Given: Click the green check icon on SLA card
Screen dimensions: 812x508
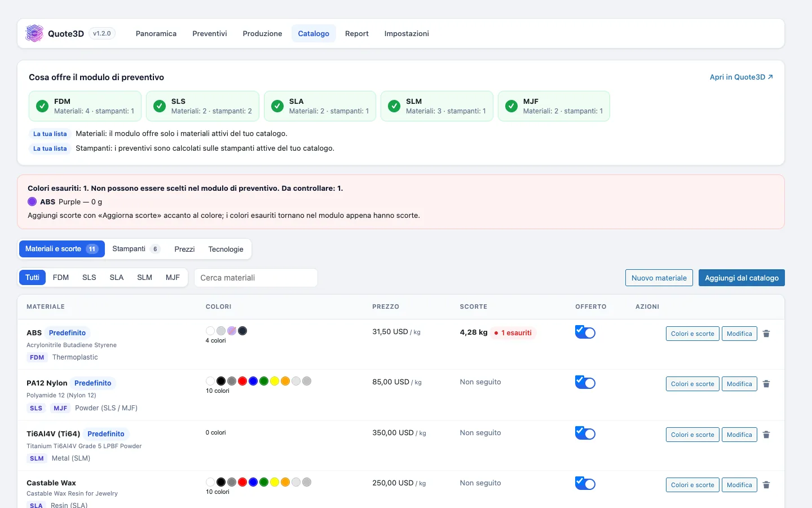Looking at the screenshot, I should 277,106.
